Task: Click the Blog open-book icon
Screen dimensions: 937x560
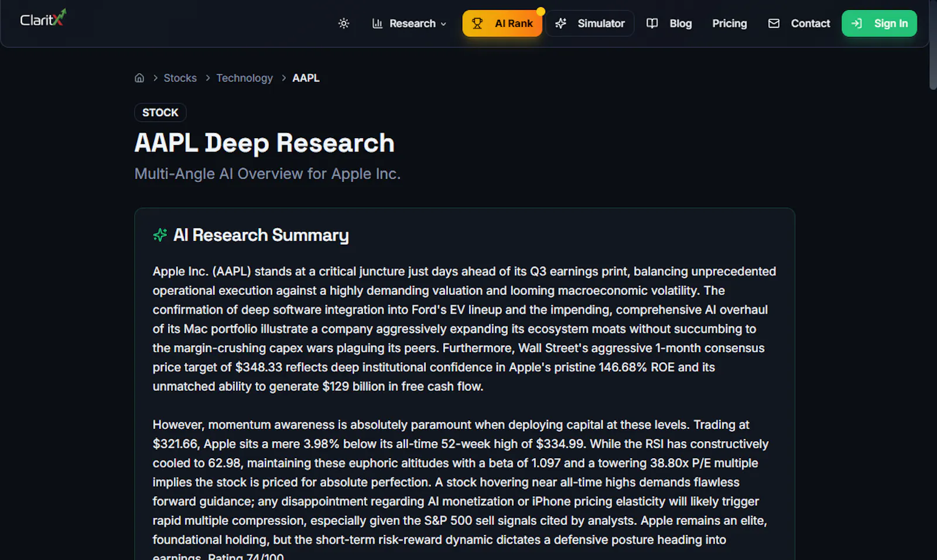Action: [652, 23]
